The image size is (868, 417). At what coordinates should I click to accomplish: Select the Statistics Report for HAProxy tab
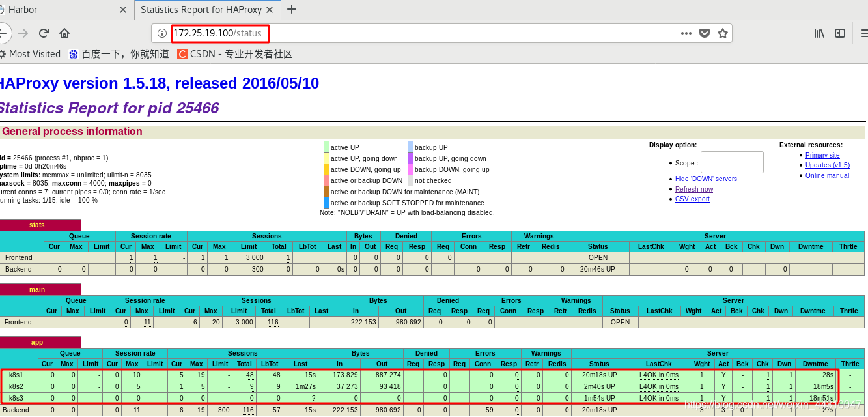coord(208,10)
